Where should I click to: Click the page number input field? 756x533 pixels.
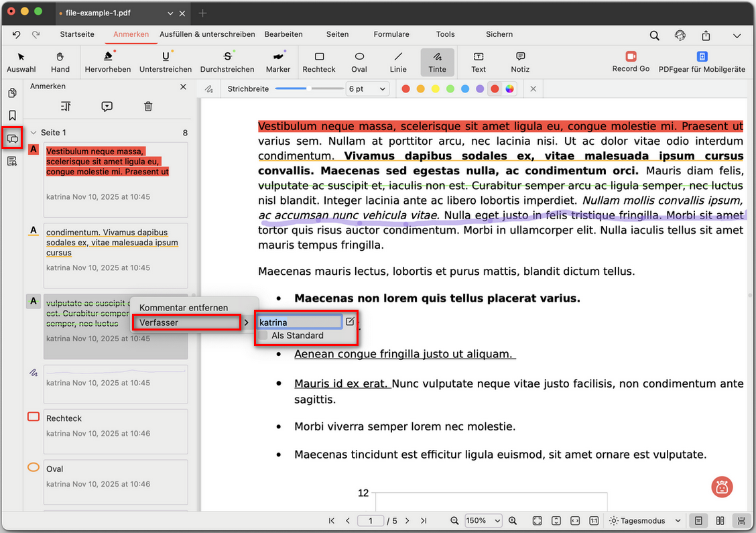(371, 521)
